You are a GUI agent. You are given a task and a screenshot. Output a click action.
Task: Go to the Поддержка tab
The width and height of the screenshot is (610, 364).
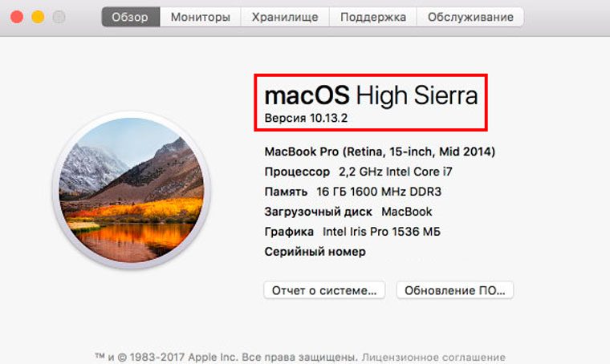(372, 17)
